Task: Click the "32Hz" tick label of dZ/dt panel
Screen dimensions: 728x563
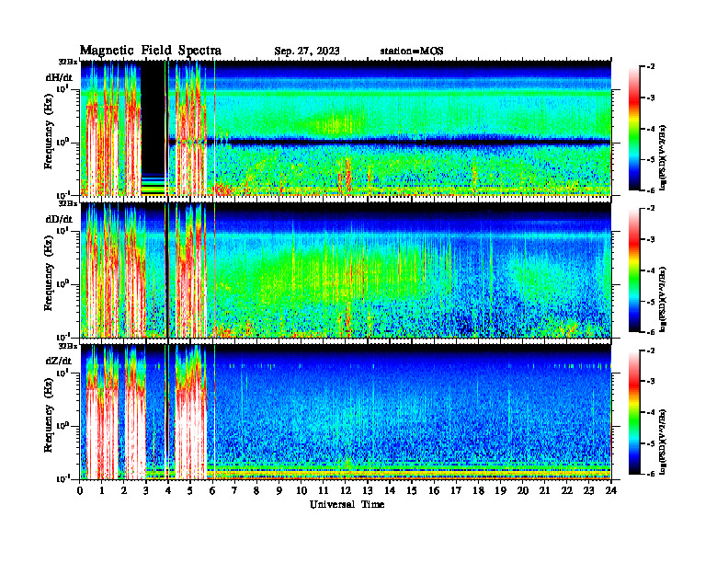Action: click(68, 346)
